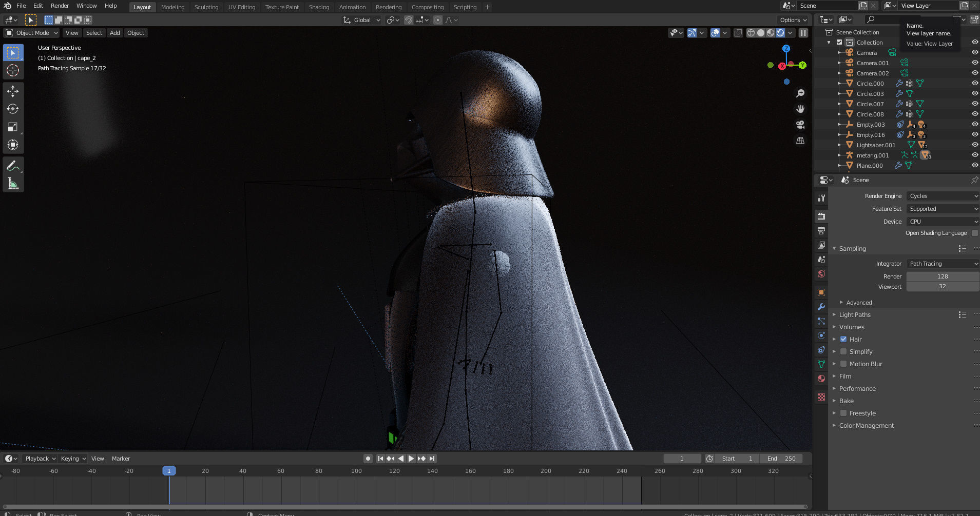
Task: Open the Output properties tab
Action: (x=821, y=231)
